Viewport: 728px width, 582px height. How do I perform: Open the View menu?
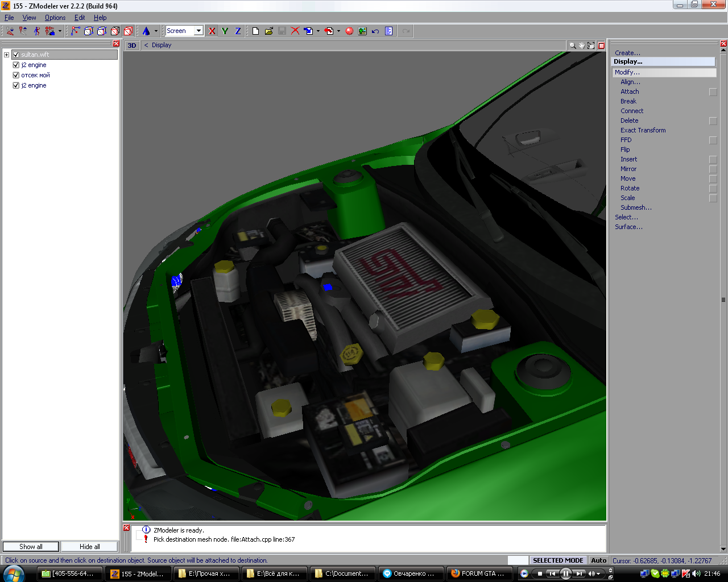[x=29, y=18]
